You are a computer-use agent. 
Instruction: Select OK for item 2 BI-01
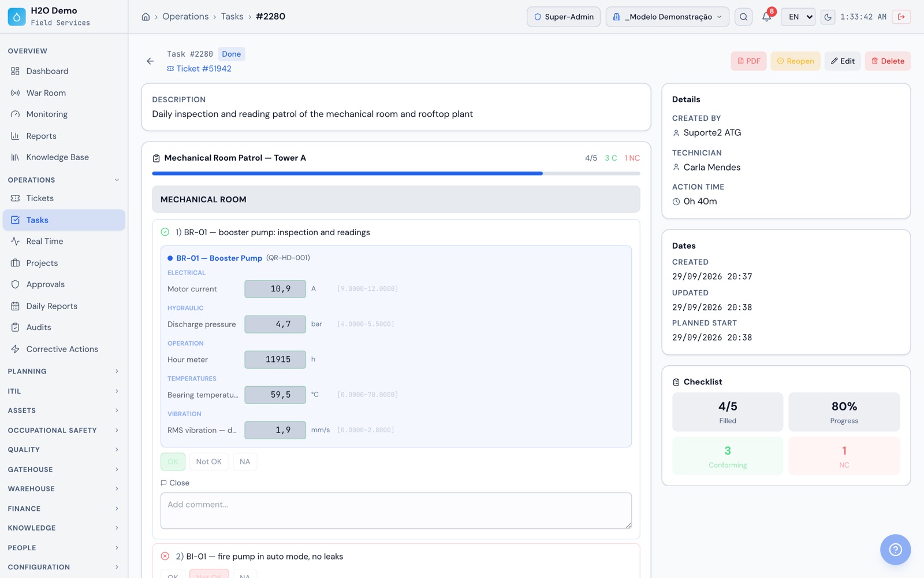[173, 574]
